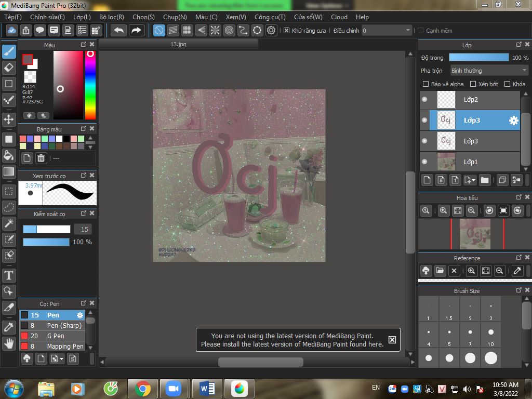Enable the Xén bớt checkbox
Image resolution: width=532 pixels, height=399 pixels.
click(473, 84)
